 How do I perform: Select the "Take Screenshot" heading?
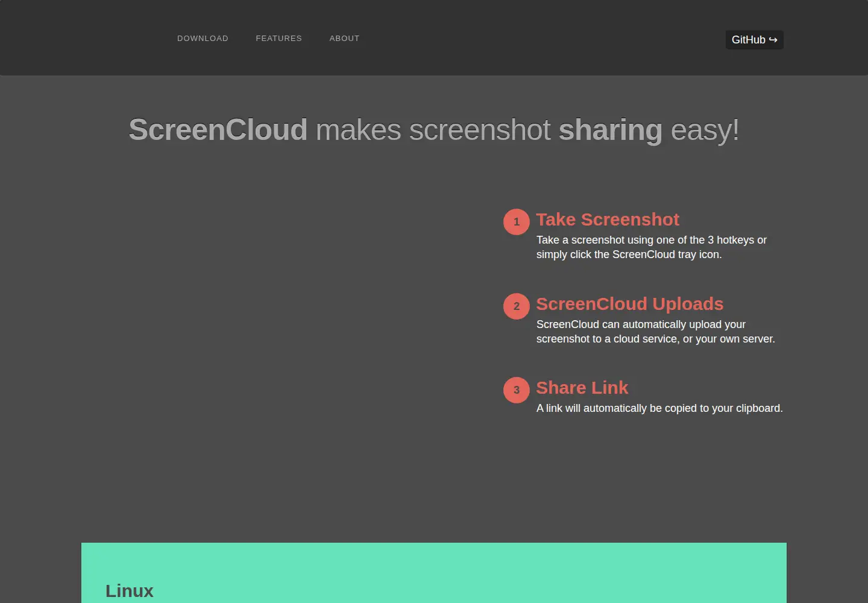tap(608, 219)
